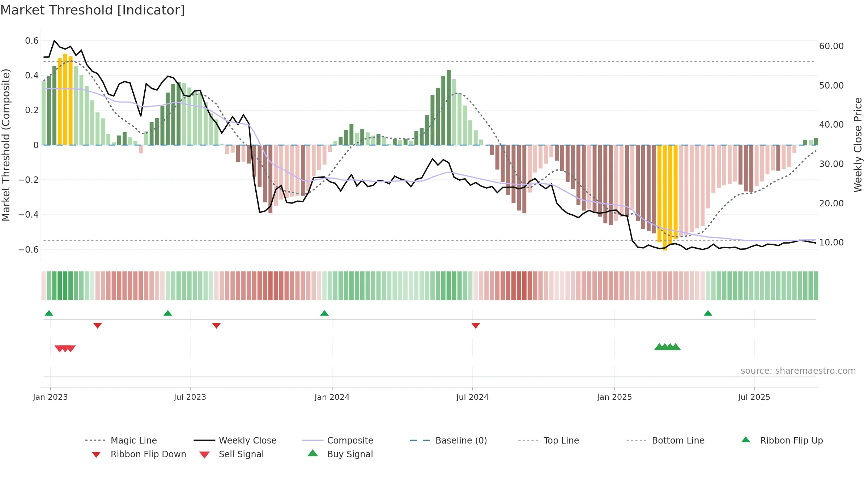Screen dimensions: 868x488
Task: Click the 50.00 right axis price label
Action: click(831, 86)
